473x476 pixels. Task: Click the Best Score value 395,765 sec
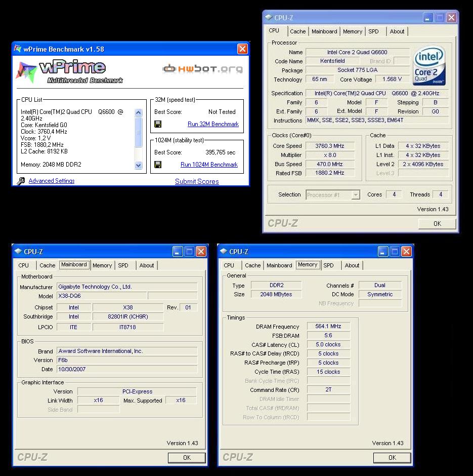coord(220,152)
